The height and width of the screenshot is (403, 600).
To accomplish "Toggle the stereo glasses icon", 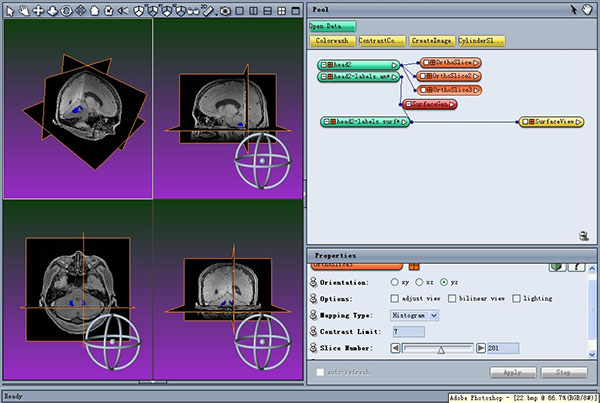I will (193, 11).
